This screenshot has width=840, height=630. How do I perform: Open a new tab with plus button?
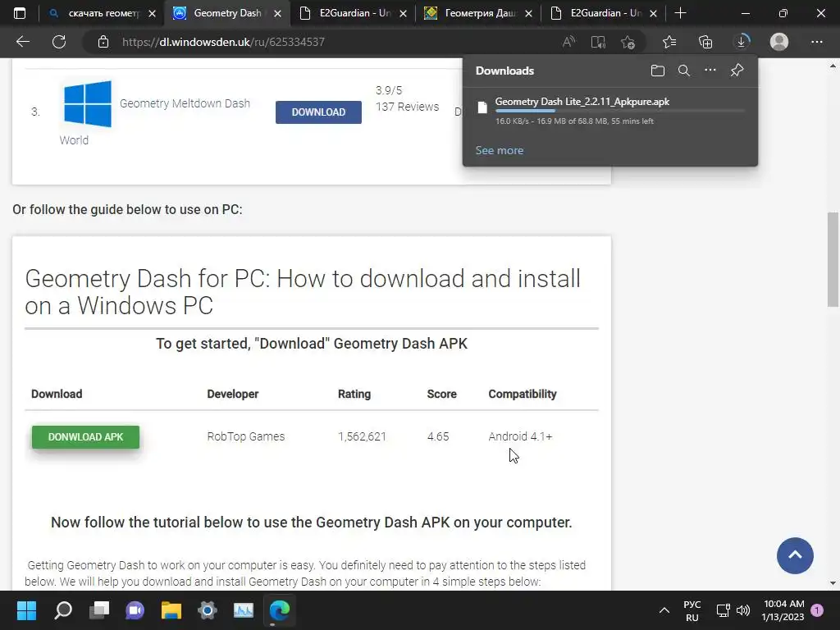(x=680, y=13)
